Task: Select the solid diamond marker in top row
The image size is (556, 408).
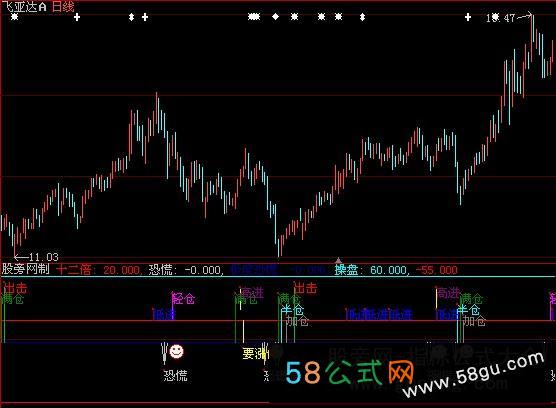Action: (275, 17)
